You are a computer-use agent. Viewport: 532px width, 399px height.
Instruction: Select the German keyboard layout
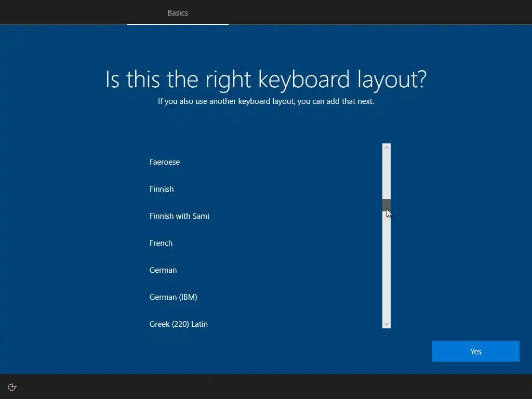262,270
